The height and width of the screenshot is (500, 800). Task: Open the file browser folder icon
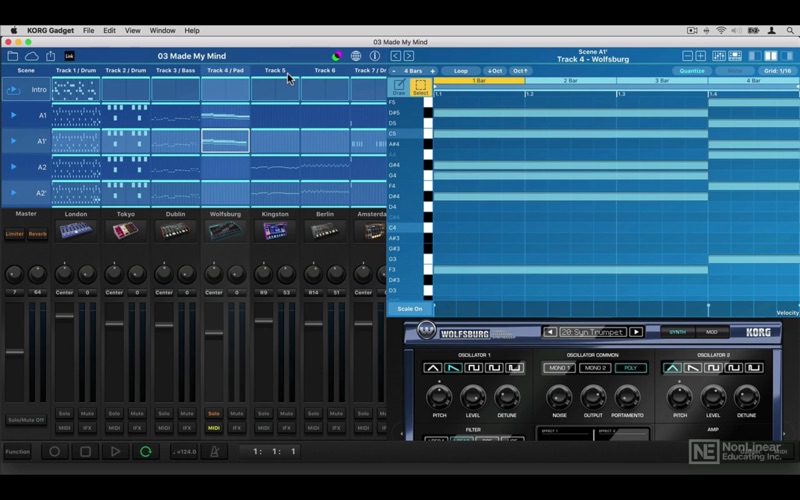(13, 56)
